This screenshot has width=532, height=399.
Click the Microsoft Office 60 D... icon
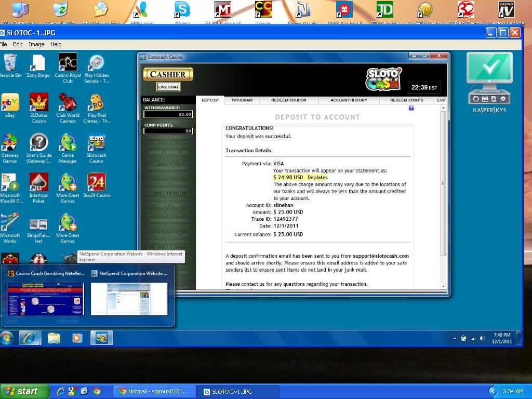[x=10, y=188]
